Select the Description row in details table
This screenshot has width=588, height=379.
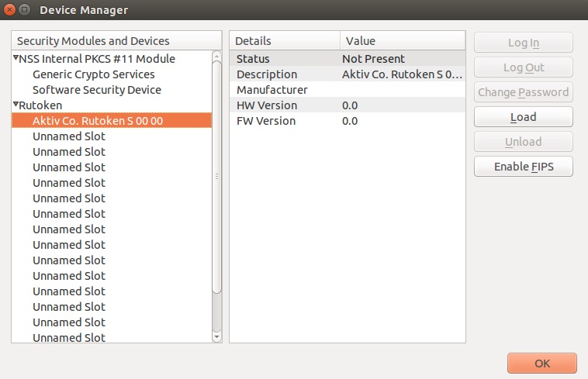point(347,74)
